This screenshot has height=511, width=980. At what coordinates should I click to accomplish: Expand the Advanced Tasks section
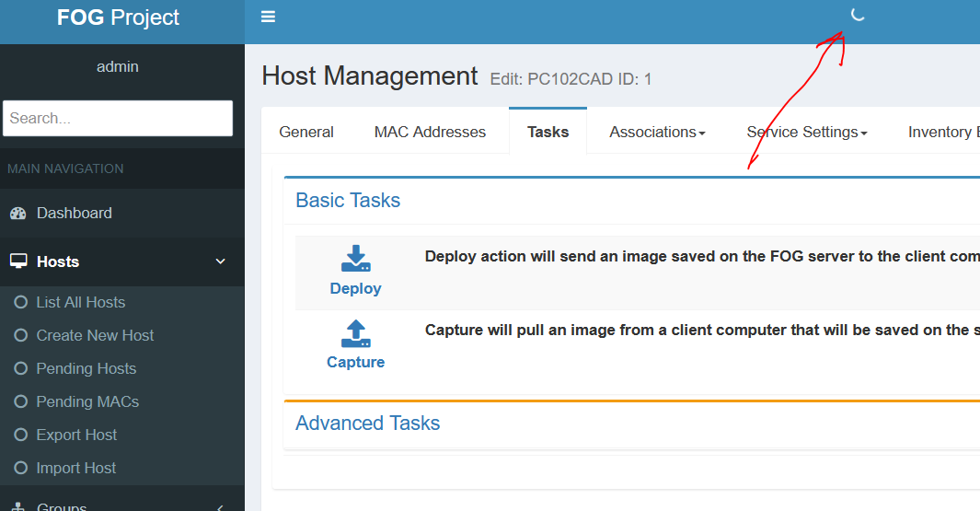(367, 424)
